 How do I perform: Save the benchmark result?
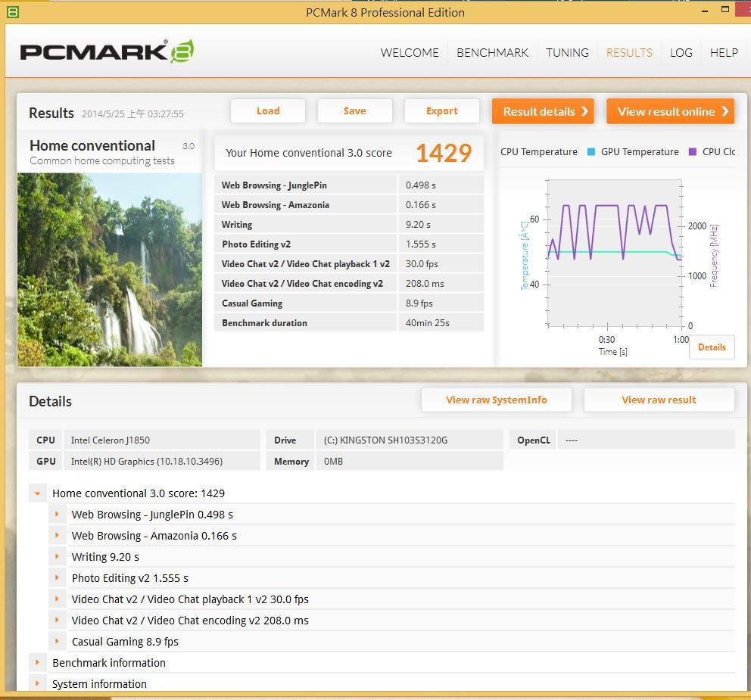[355, 111]
